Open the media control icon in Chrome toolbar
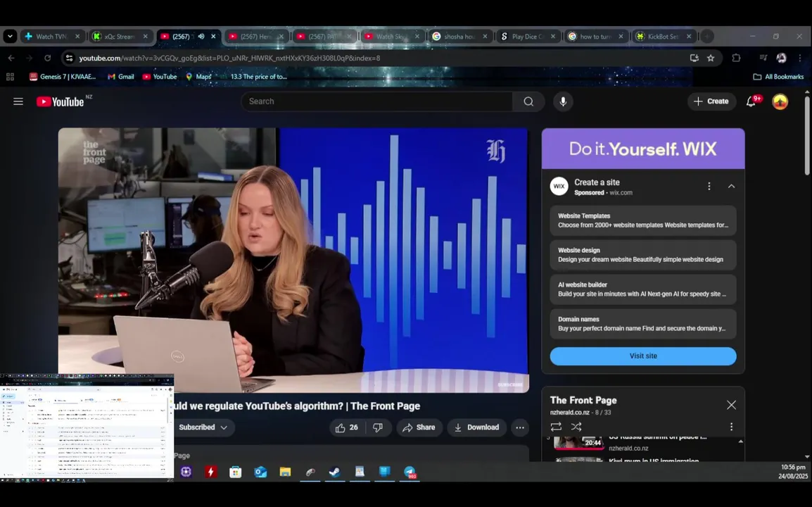Screen dimensions: 812x507 [763, 58]
